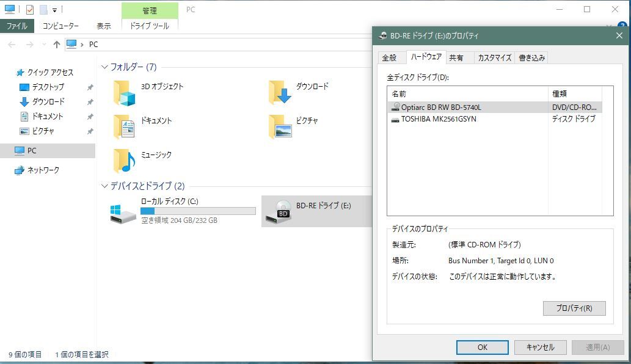This screenshot has width=631, height=364.
Task: Click the pin icon next to ドキュメント
Action: point(90,117)
